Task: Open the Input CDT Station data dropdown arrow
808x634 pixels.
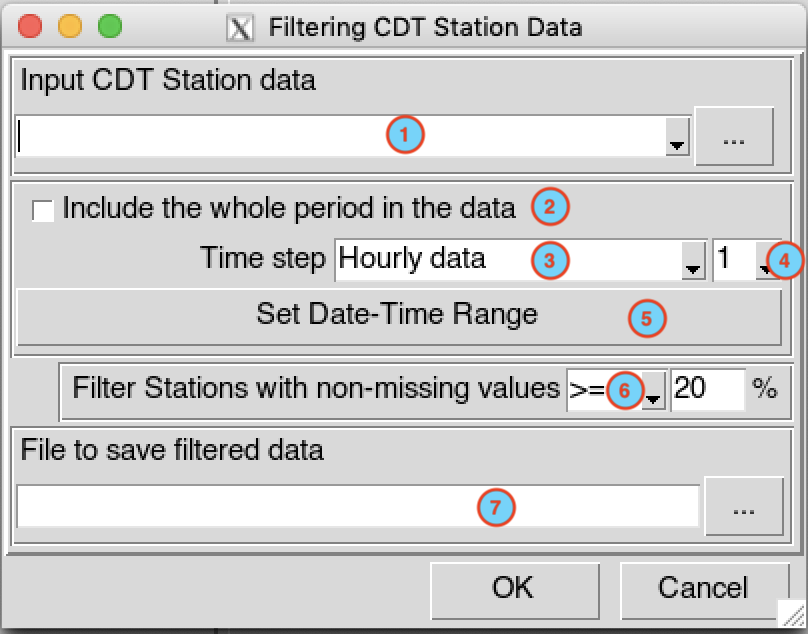Action: 677,137
